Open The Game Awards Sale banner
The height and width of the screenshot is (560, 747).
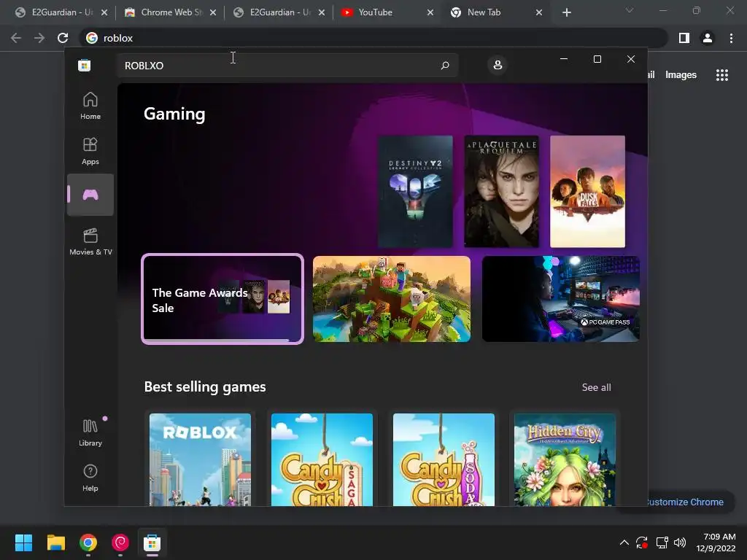[x=222, y=299]
